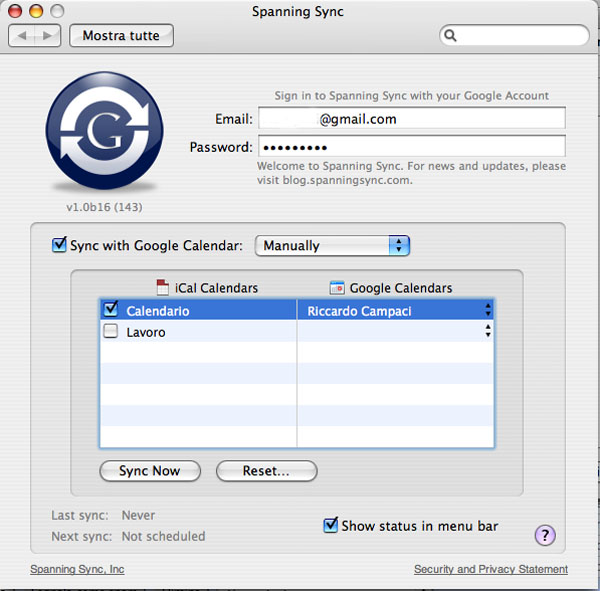Toggle Show status in menu bar
This screenshot has width=600, height=591.
point(331,525)
